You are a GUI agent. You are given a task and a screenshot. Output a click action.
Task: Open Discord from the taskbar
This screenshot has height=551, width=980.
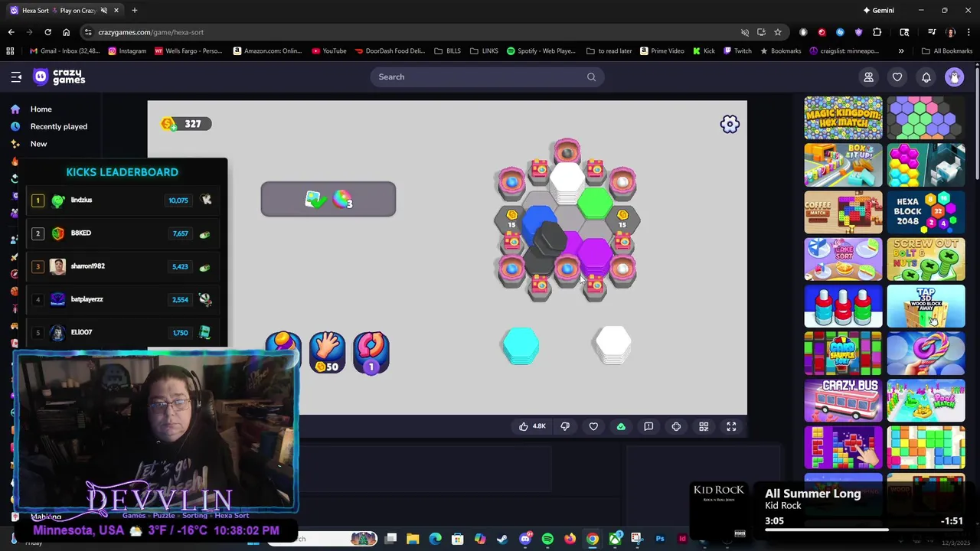coord(525,539)
